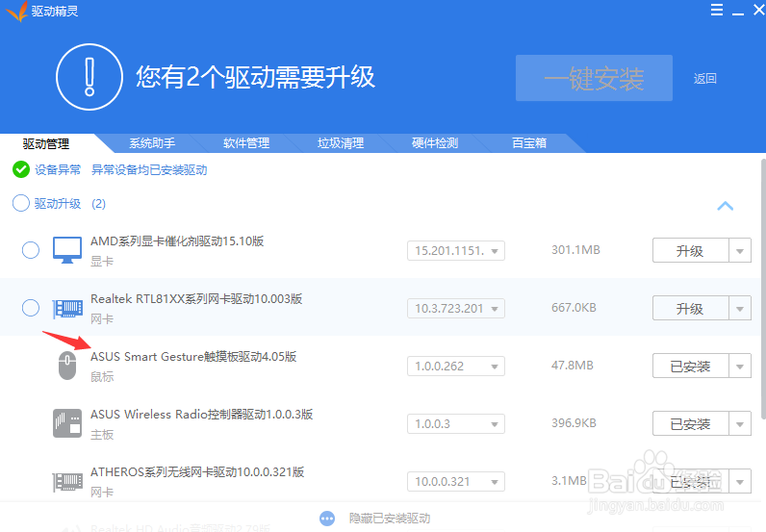Click the ATHEROS wireless network card icon

point(67,481)
